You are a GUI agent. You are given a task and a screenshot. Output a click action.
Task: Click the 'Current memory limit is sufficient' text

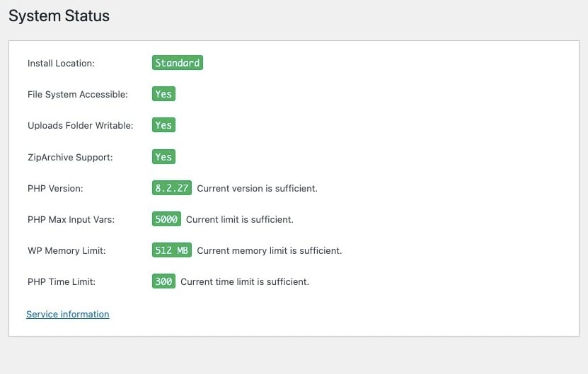click(x=270, y=250)
